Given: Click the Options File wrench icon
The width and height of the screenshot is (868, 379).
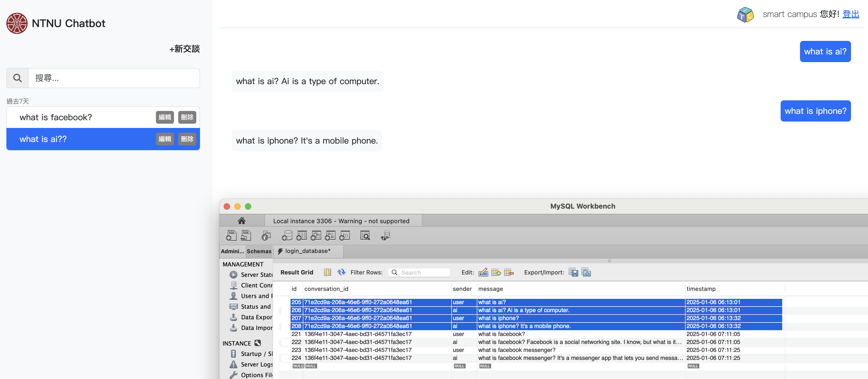Looking at the screenshot, I should click(x=233, y=375).
